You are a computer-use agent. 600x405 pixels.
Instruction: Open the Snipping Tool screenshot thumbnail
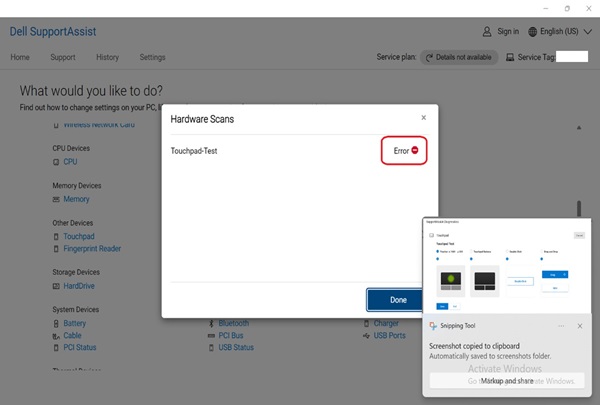click(507, 265)
